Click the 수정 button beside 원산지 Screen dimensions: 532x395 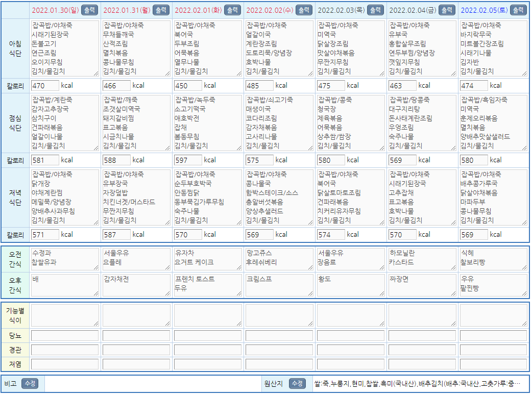click(x=297, y=383)
